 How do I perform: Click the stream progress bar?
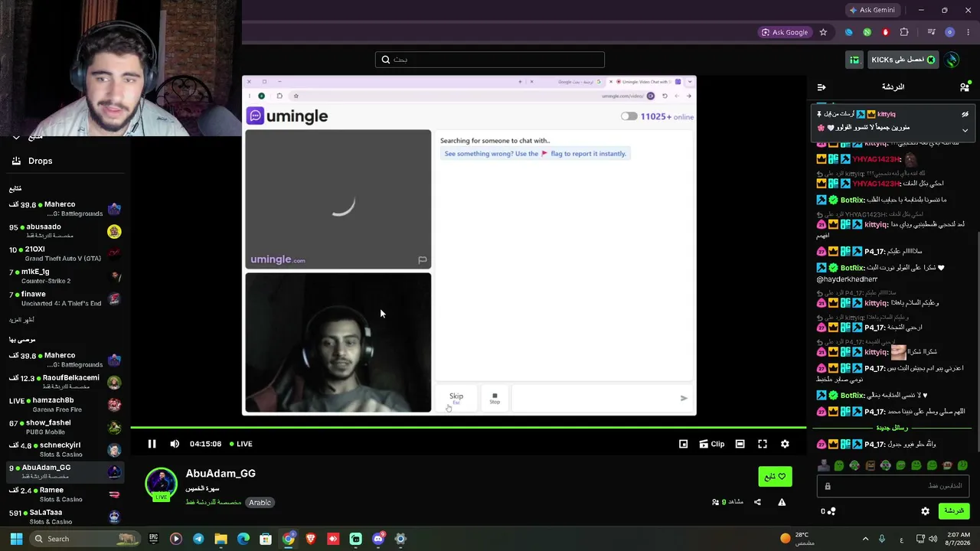tap(468, 428)
